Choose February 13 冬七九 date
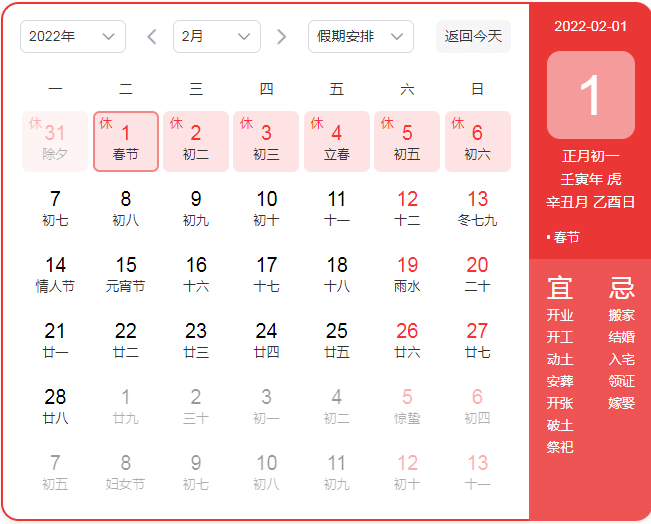The image size is (651, 524). [477, 208]
